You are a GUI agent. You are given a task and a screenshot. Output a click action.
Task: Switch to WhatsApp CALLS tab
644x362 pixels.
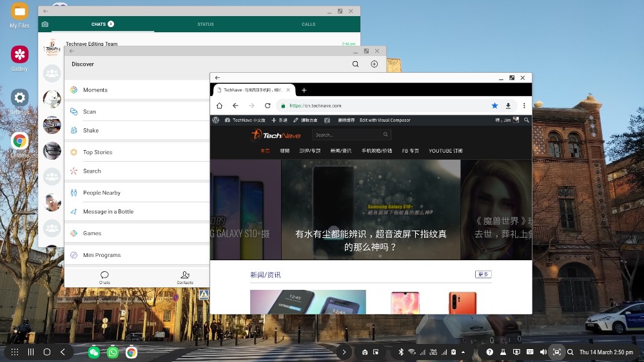(x=308, y=24)
